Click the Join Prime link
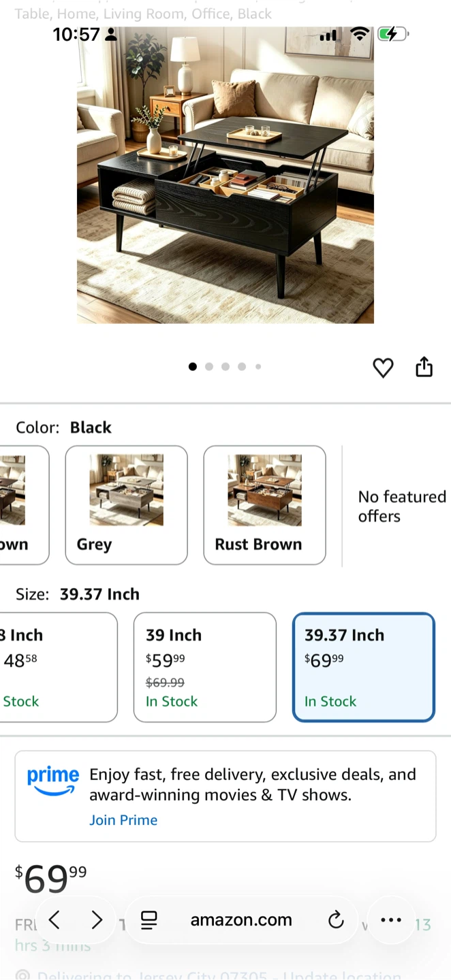This screenshot has height=980, width=451. click(123, 820)
